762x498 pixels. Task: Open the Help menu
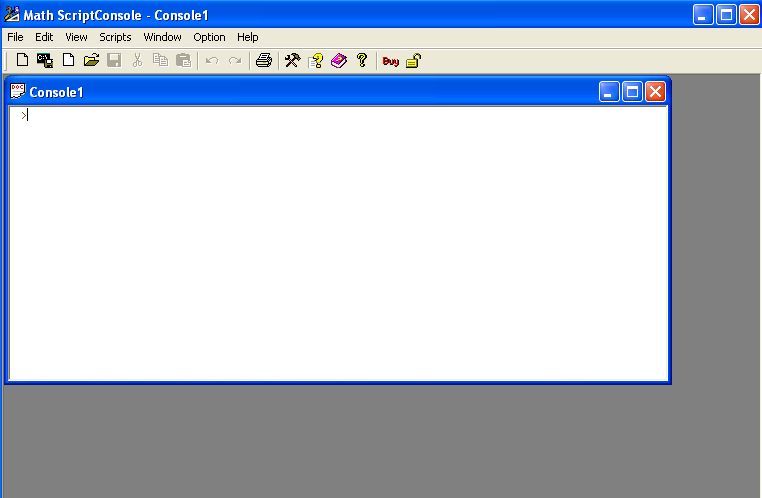[x=247, y=37]
